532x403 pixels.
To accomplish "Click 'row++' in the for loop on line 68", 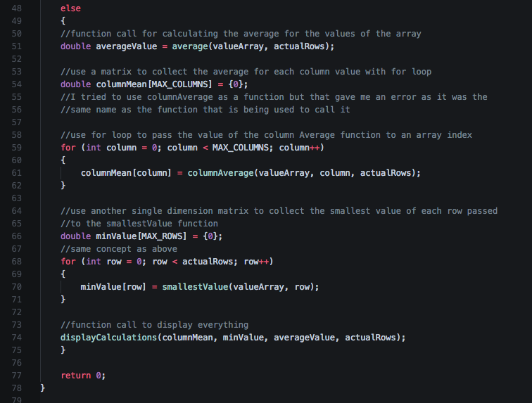I will (256, 262).
